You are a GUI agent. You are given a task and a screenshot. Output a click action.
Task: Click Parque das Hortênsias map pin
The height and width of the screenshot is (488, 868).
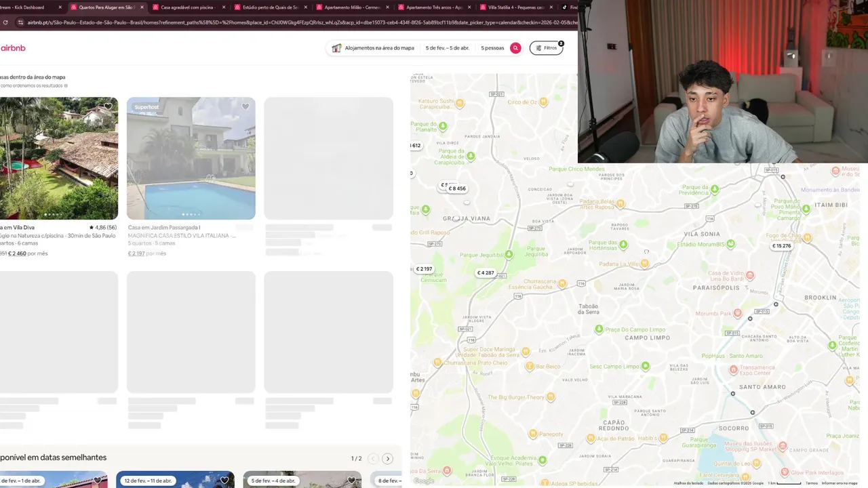623,245
